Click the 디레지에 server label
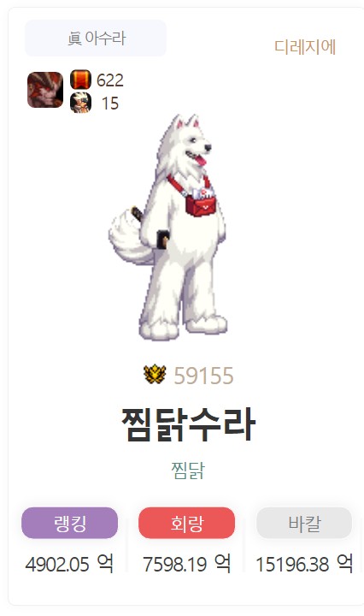The width and height of the screenshot is (364, 616). (305, 47)
